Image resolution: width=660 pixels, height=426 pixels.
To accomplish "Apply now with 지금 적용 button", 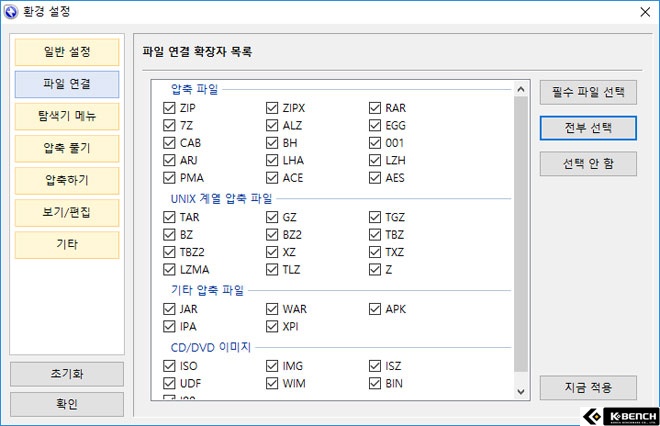I will pos(588,388).
